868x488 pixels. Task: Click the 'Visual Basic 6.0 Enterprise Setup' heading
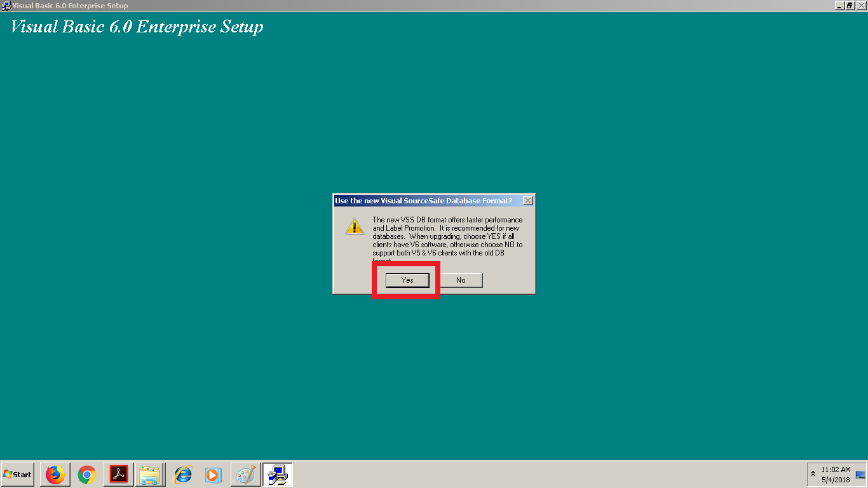click(x=137, y=27)
